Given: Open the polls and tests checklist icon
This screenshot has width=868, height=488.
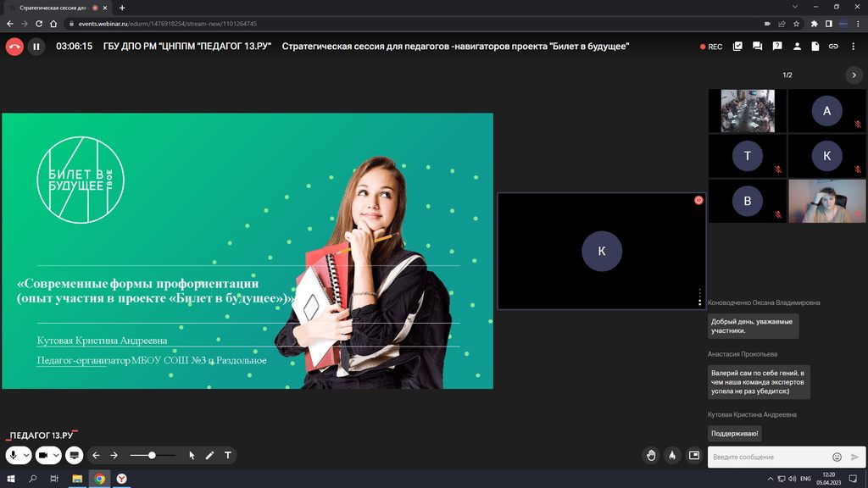Looking at the screenshot, I should click(737, 47).
